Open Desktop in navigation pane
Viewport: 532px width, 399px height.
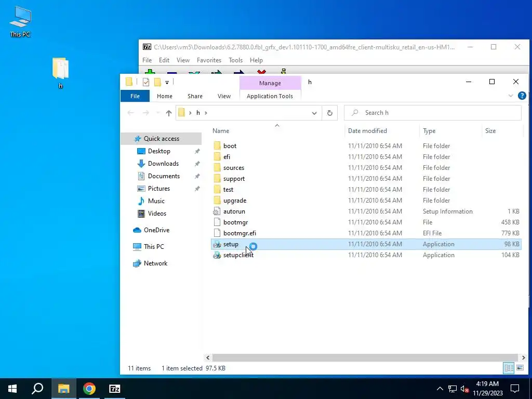click(159, 151)
